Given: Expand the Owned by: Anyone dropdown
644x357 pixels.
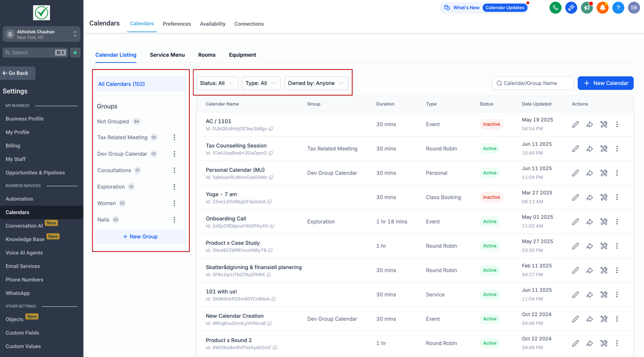Looking at the screenshot, I should pos(316,83).
